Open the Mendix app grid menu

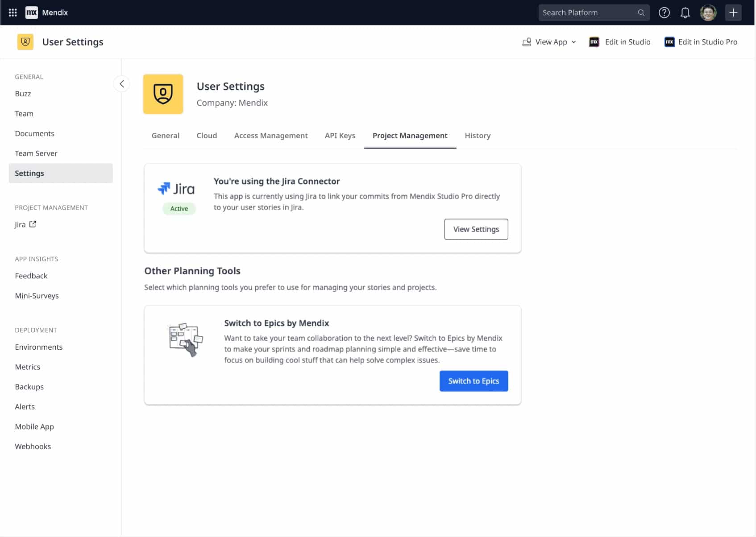12,12
